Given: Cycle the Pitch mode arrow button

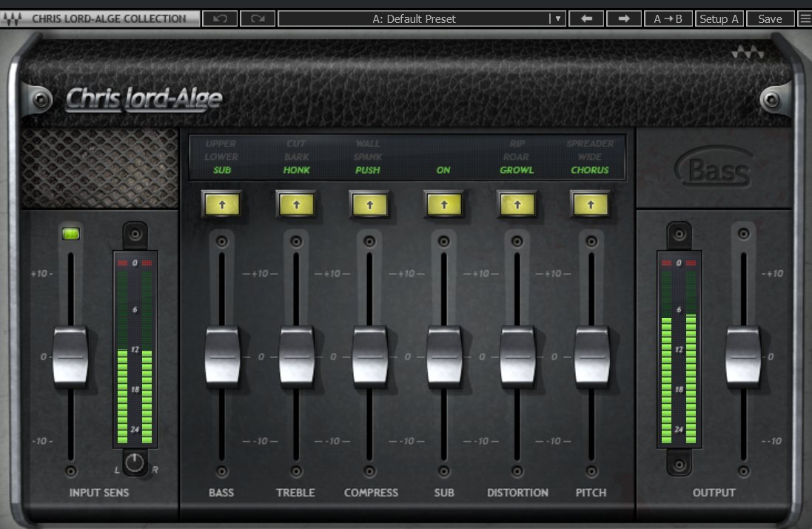Looking at the screenshot, I should coord(591,204).
